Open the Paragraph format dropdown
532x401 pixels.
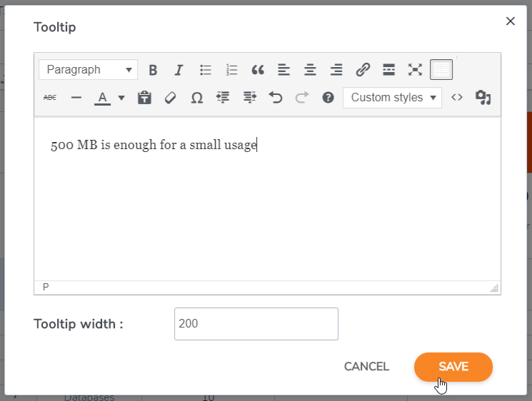[x=88, y=70]
